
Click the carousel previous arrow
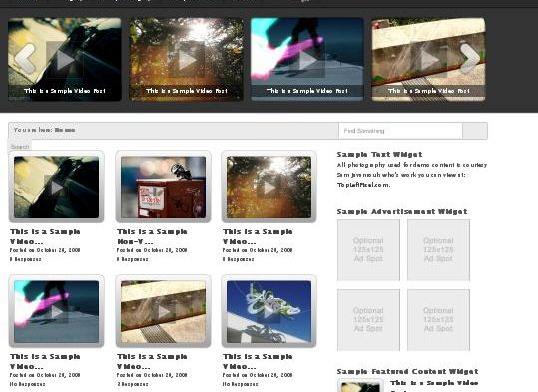click(x=25, y=59)
